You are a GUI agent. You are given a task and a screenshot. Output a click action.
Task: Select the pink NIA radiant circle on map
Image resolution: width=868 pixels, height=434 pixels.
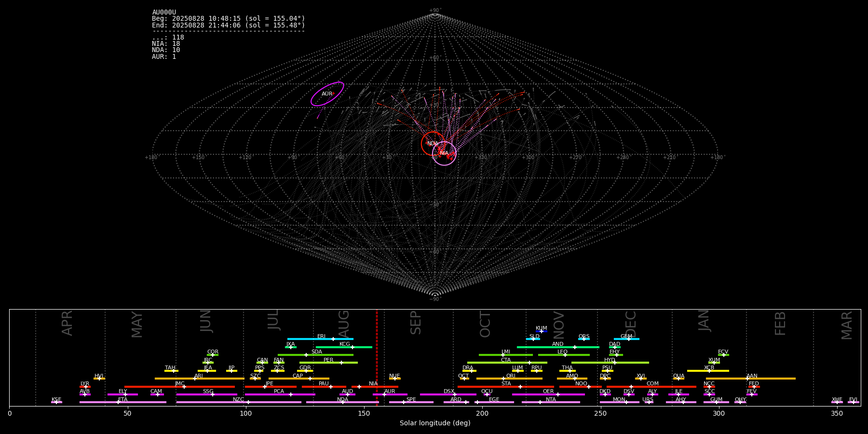coord(444,153)
